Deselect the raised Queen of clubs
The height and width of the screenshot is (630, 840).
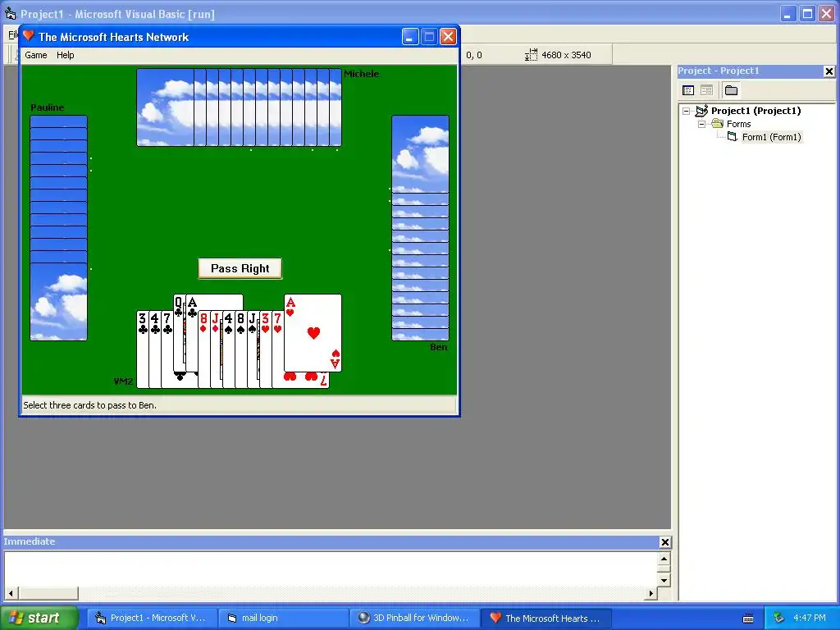[x=179, y=332]
